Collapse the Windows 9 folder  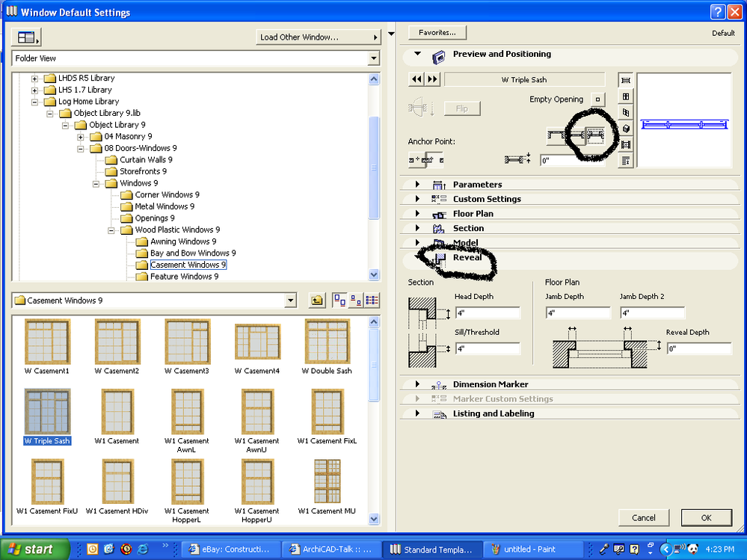coord(96,183)
